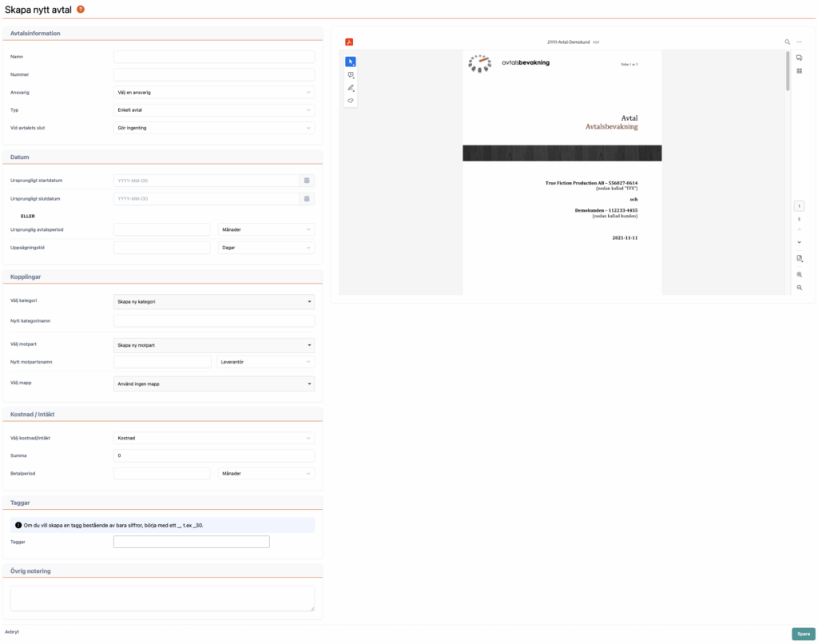818x644 pixels.
Task: Open calendar picker for Ursprungligt startdatum
Action: click(x=308, y=181)
